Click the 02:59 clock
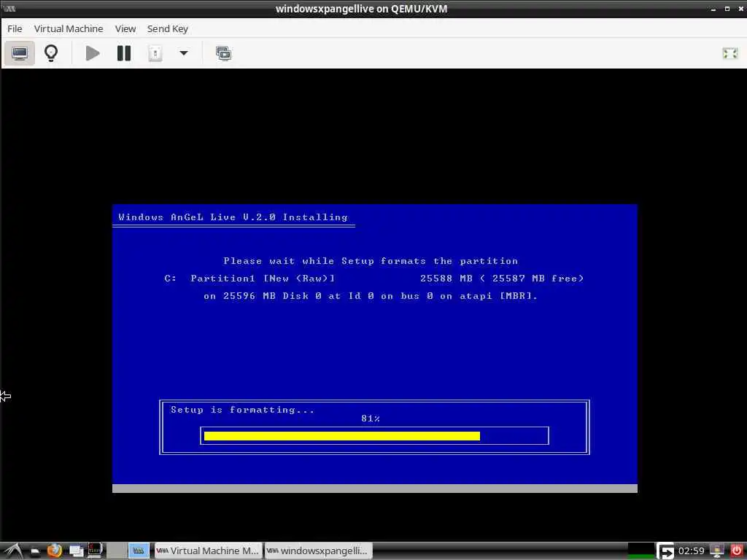747x560 pixels. click(x=691, y=551)
